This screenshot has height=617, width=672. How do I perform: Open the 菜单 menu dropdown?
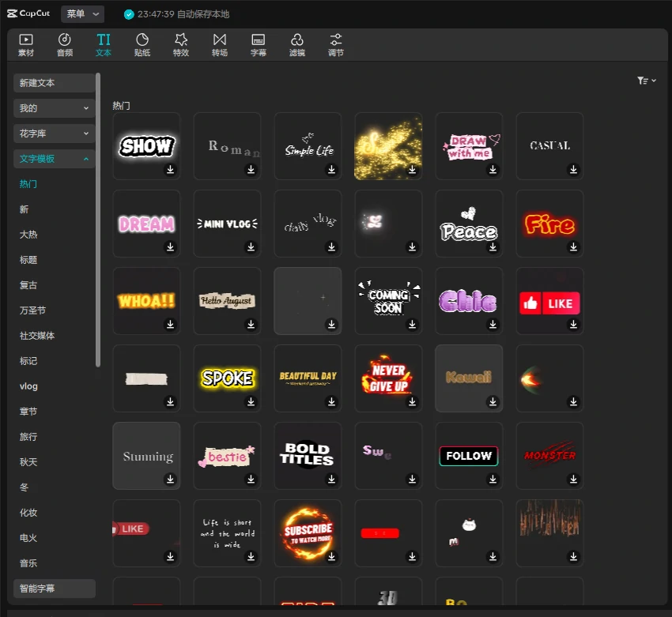click(82, 13)
